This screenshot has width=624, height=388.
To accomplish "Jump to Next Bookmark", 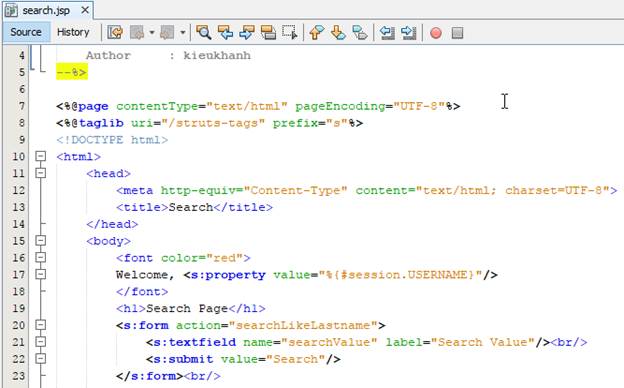I will (338, 32).
